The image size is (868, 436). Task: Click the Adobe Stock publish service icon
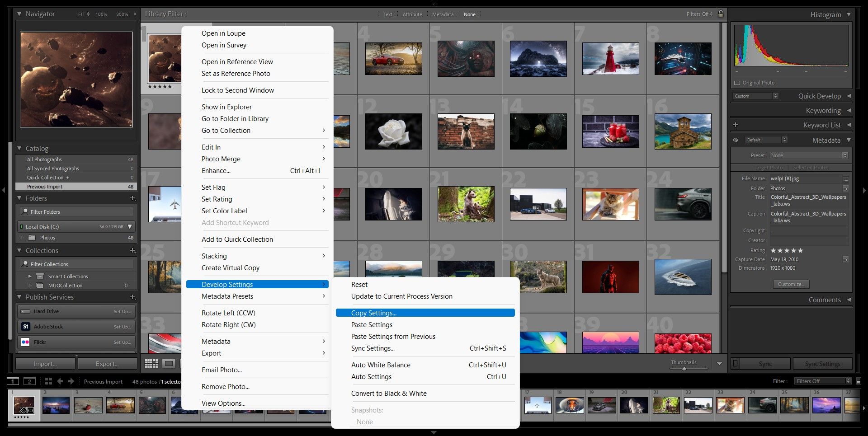coord(26,327)
